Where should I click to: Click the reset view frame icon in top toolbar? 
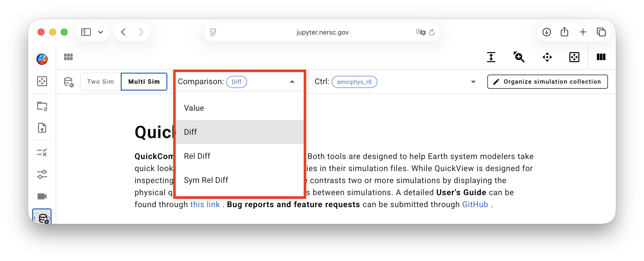click(574, 57)
